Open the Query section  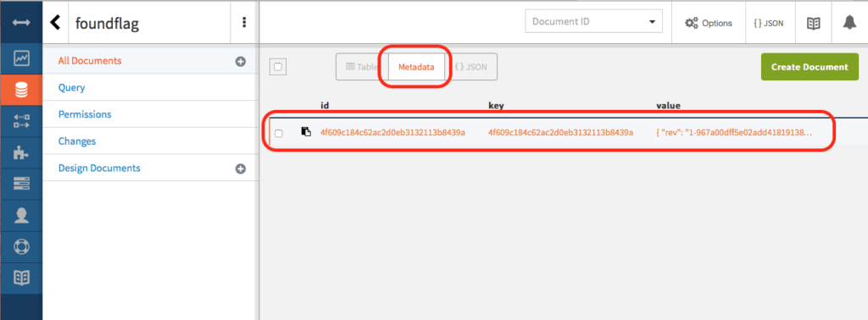pos(71,87)
